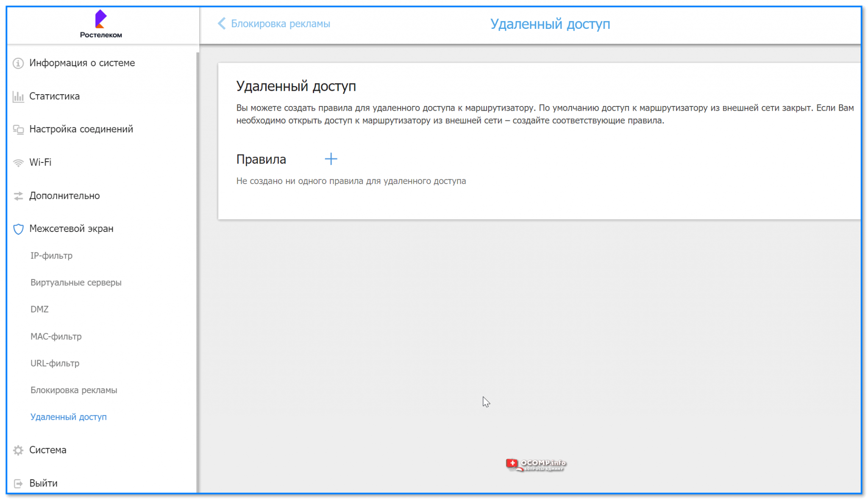Go back to Блокировка рекламы page link
Image resolution: width=868 pixels, height=500 pixels.
point(281,23)
